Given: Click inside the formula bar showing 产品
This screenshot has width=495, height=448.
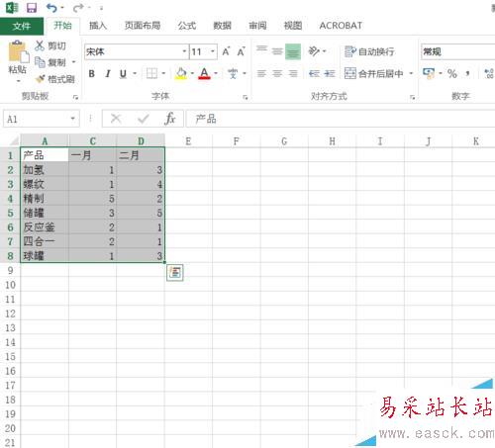Looking at the screenshot, I should 341,119.
